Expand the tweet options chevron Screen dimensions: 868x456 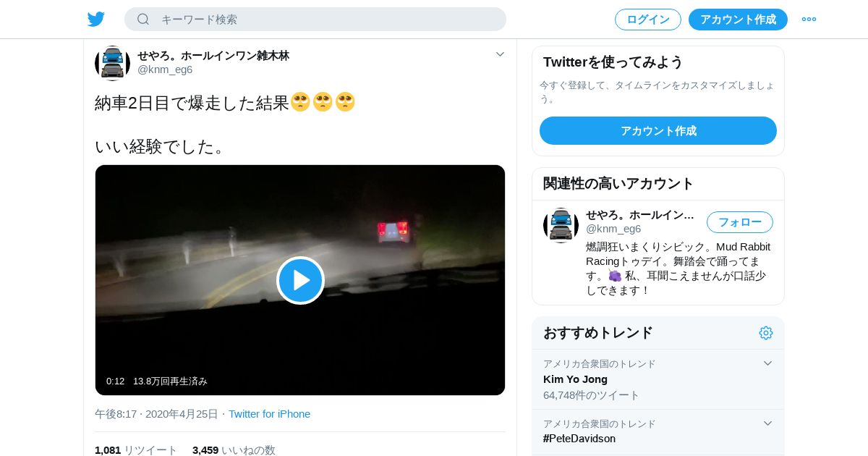point(500,54)
